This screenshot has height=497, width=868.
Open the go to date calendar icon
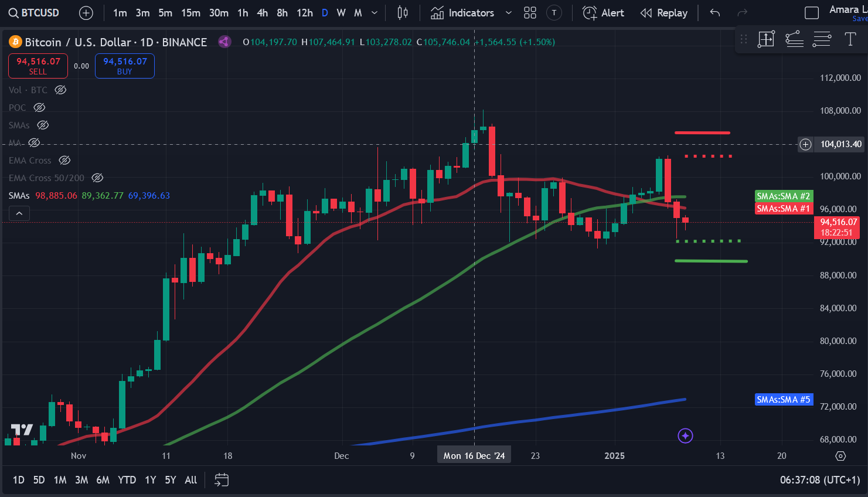coord(222,480)
